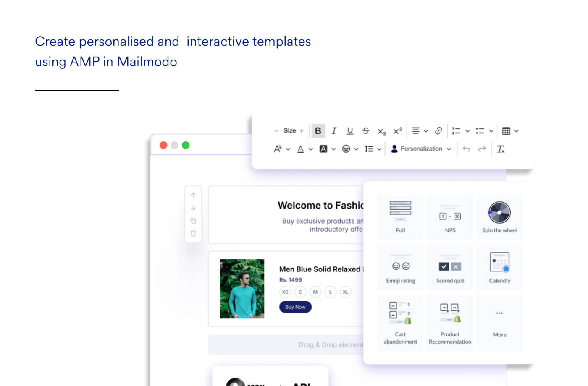Select Welcome to Fashion heading
Viewport: 588px width, 386px height.
coord(320,205)
